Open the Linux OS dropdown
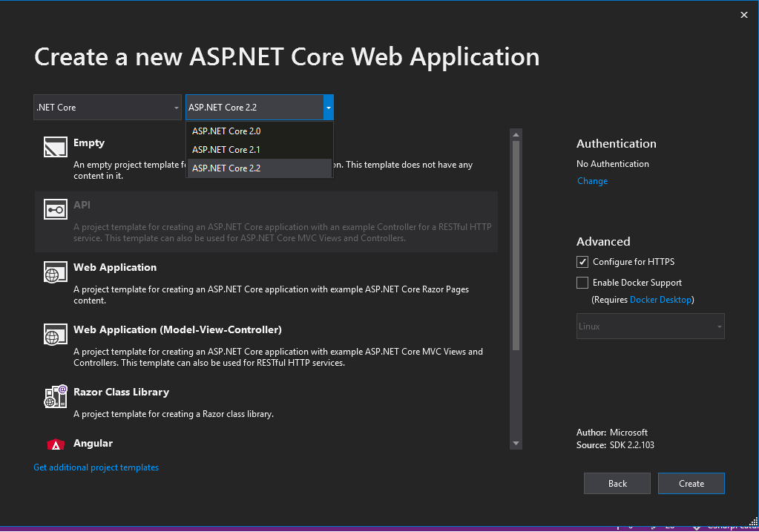This screenshot has width=759, height=532. [x=650, y=326]
